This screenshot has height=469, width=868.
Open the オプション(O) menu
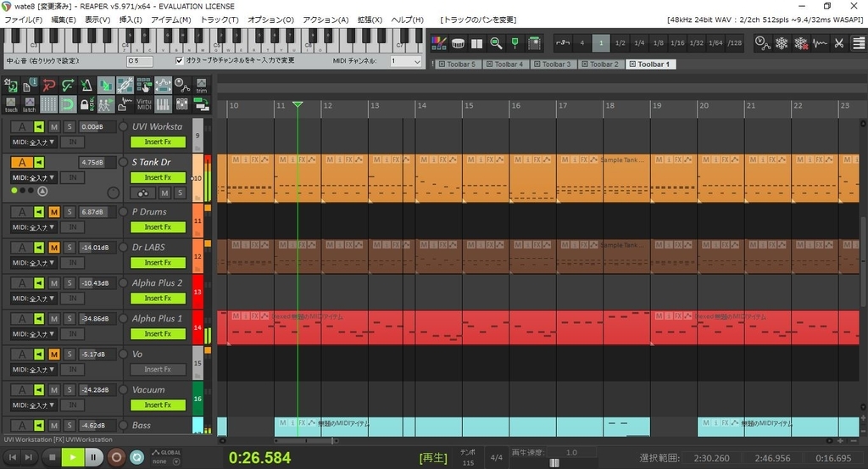point(270,20)
